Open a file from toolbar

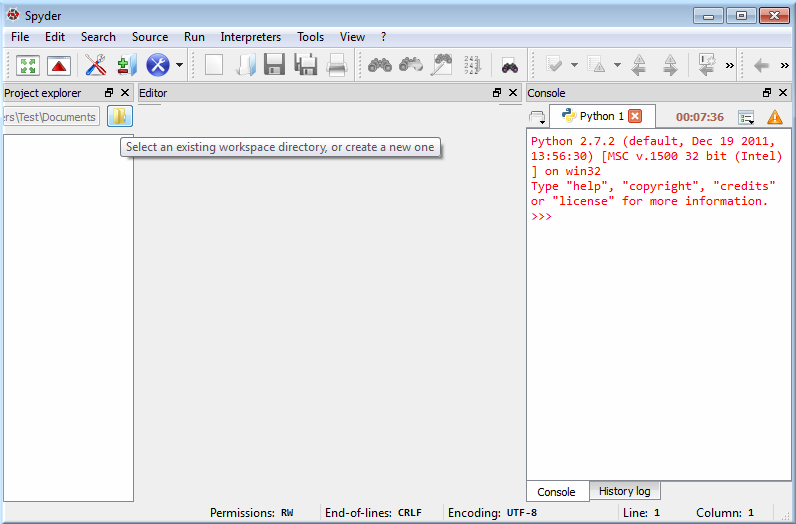[x=245, y=65]
